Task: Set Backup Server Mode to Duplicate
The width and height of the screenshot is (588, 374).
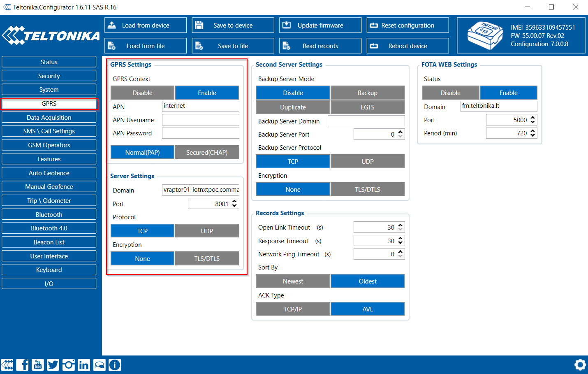Action: point(293,107)
